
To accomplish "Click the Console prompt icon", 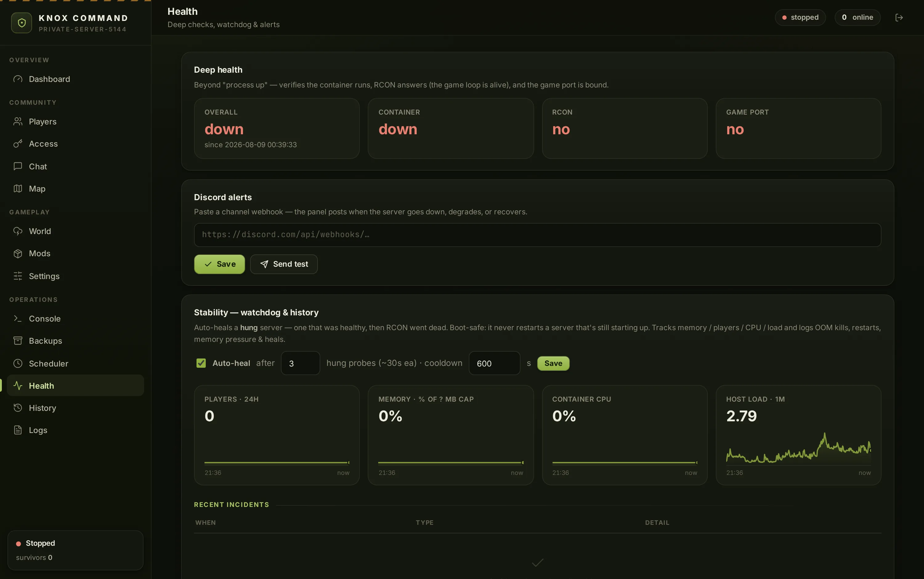I will [18, 318].
